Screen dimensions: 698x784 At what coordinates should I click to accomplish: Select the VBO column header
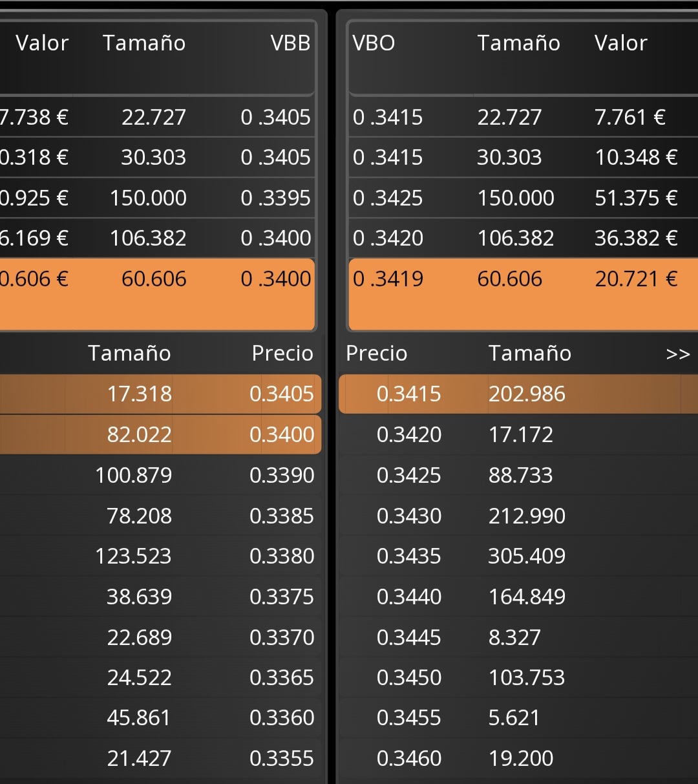click(374, 43)
